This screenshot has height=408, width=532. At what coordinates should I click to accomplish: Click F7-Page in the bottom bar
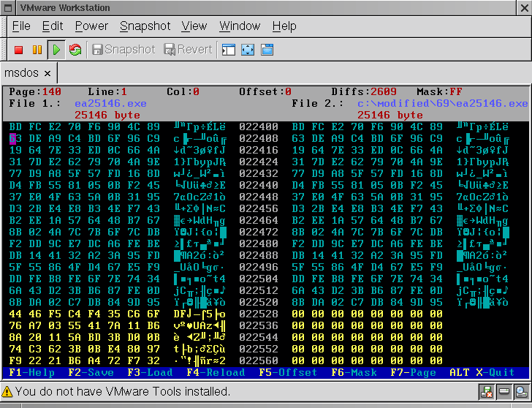414,372
